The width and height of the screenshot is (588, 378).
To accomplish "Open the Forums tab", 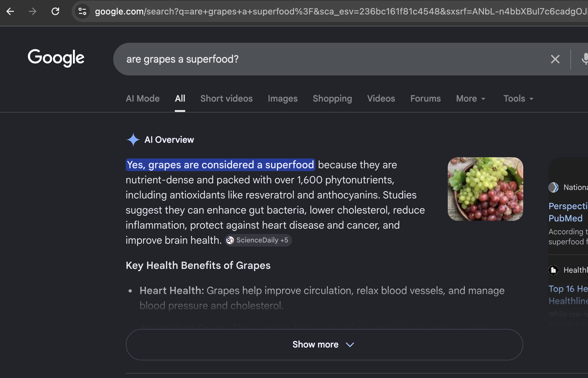I will pos(425,99).
